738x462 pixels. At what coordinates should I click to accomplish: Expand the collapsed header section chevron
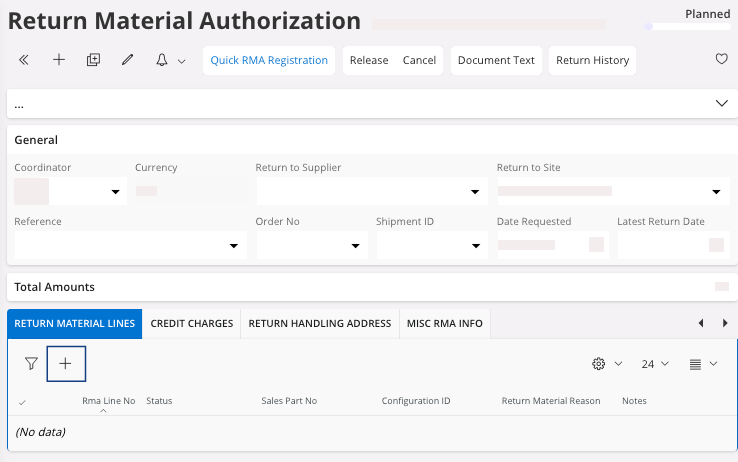[x=721, y=103]
